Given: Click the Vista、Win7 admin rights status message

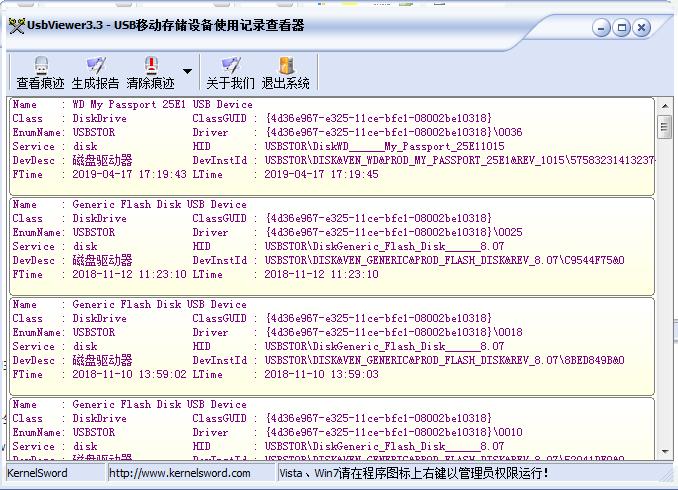Looking at the screenshot, I should [414, 473].
